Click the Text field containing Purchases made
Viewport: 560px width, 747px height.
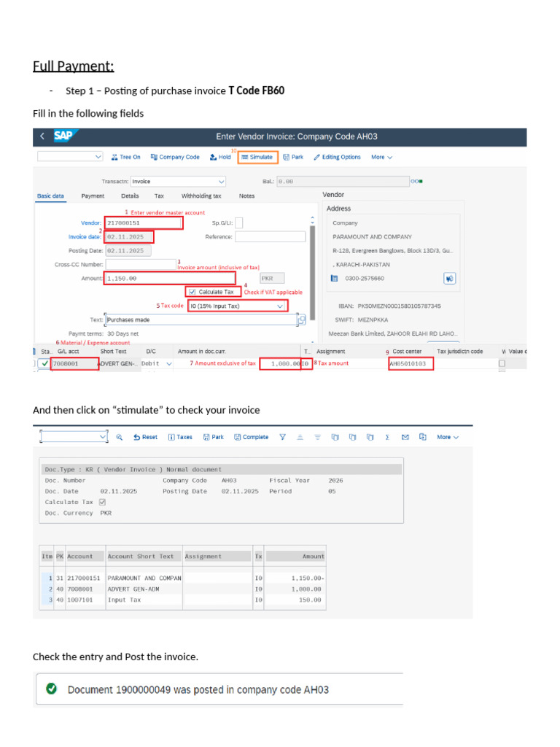click(201, 320)
